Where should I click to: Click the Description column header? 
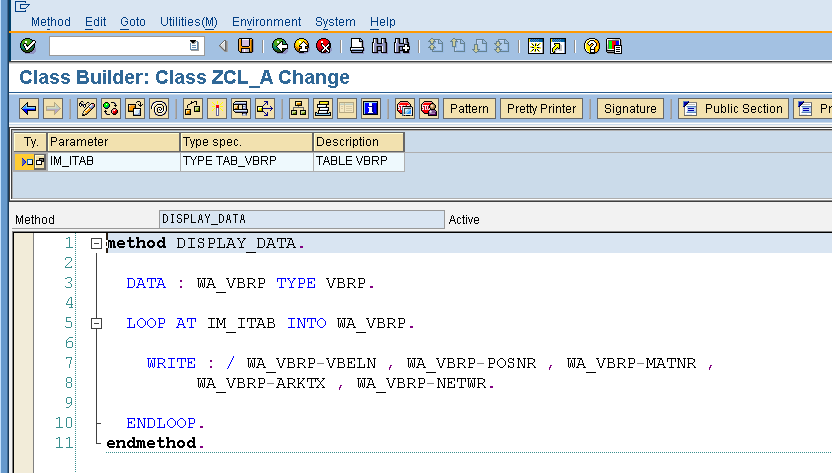coord(359,142)
